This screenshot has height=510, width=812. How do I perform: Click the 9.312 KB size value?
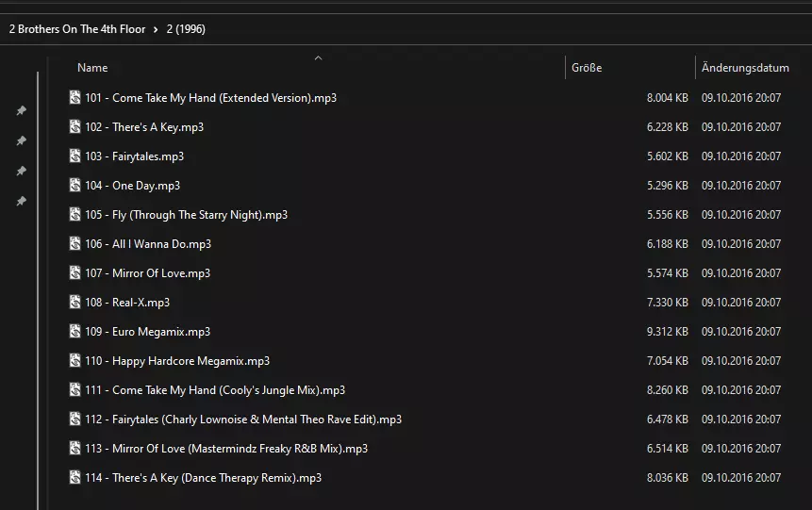[668, 332]
